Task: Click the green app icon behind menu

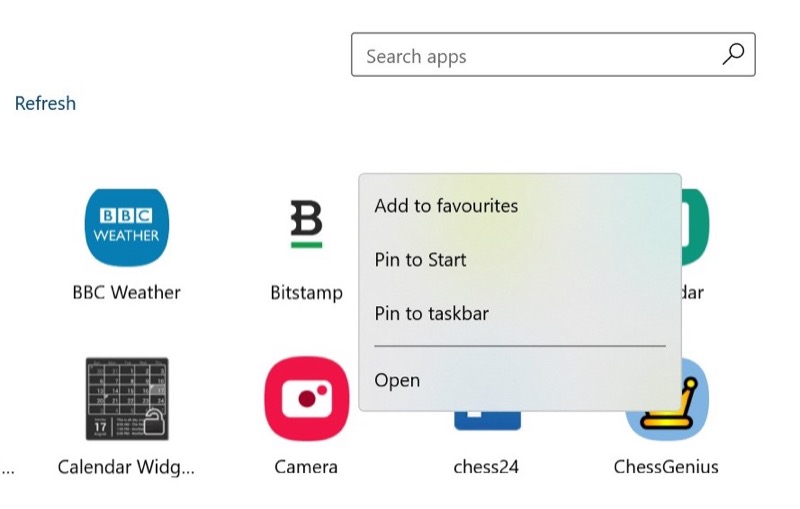Action: tap(695, 227)
